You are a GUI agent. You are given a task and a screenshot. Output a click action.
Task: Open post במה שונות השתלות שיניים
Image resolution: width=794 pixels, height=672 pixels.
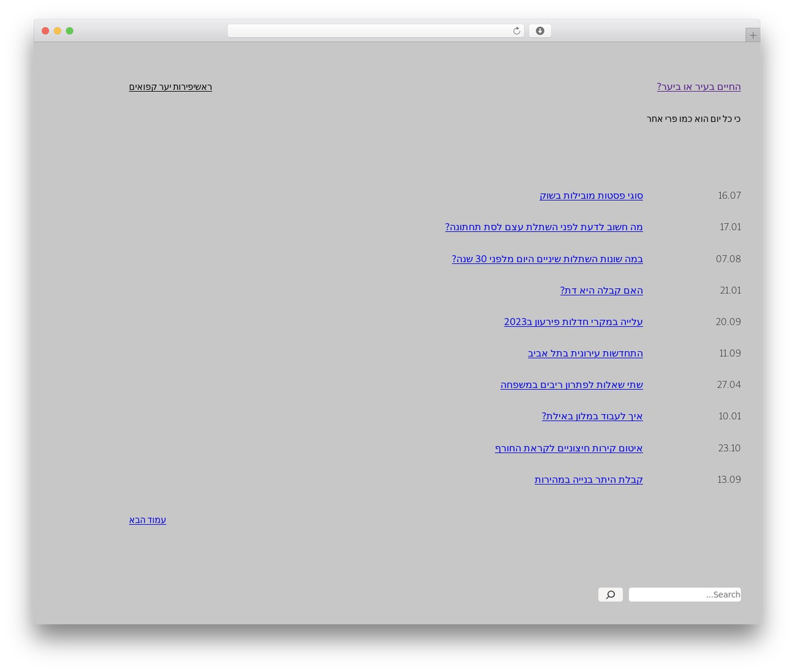pyautogui.click(x=547, y=259)
